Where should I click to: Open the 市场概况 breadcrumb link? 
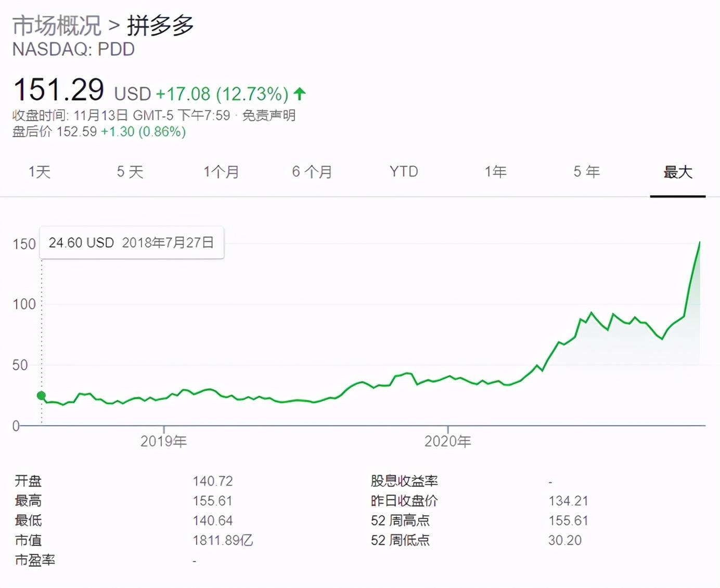coord(57,25)
